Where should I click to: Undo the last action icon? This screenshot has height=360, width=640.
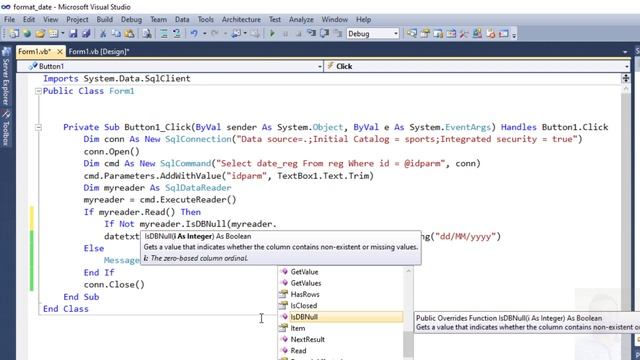[194, 33]
